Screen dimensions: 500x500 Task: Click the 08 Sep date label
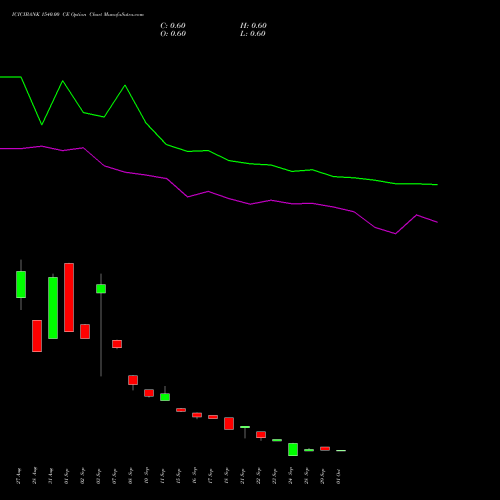click(x=131, y=476)
